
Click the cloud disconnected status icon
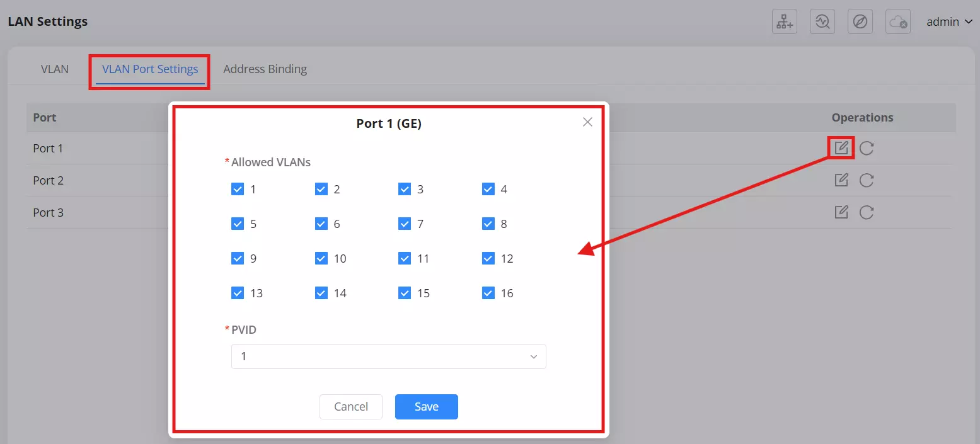coord(898,22)
